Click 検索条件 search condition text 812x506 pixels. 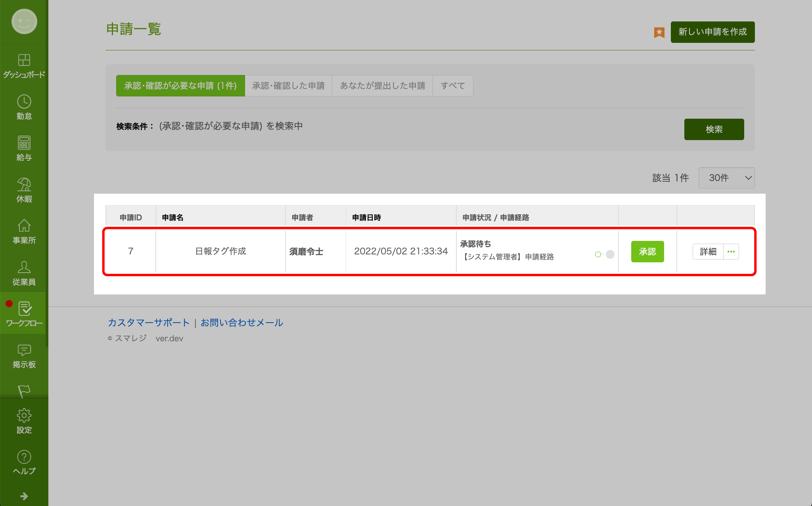(209, 126)
